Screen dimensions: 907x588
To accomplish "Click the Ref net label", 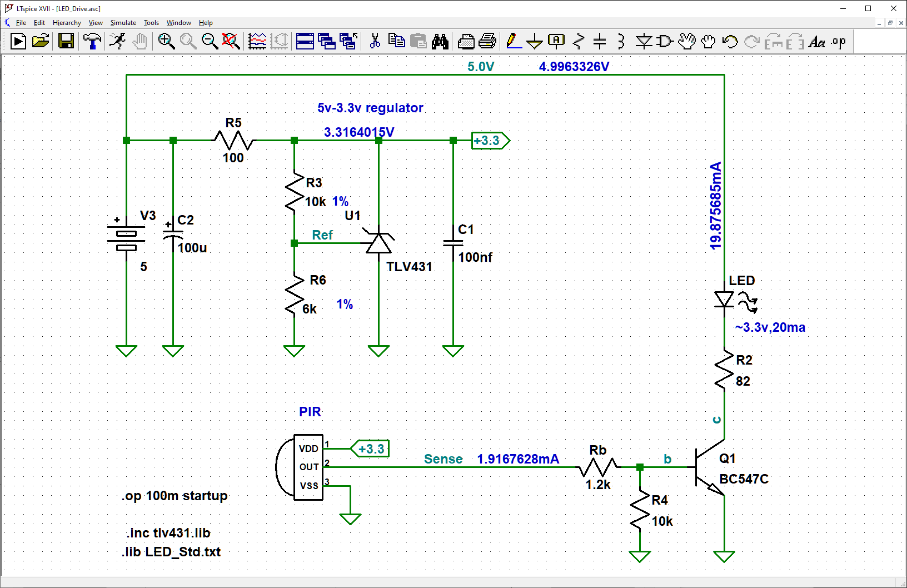I will tap(322, 235).
